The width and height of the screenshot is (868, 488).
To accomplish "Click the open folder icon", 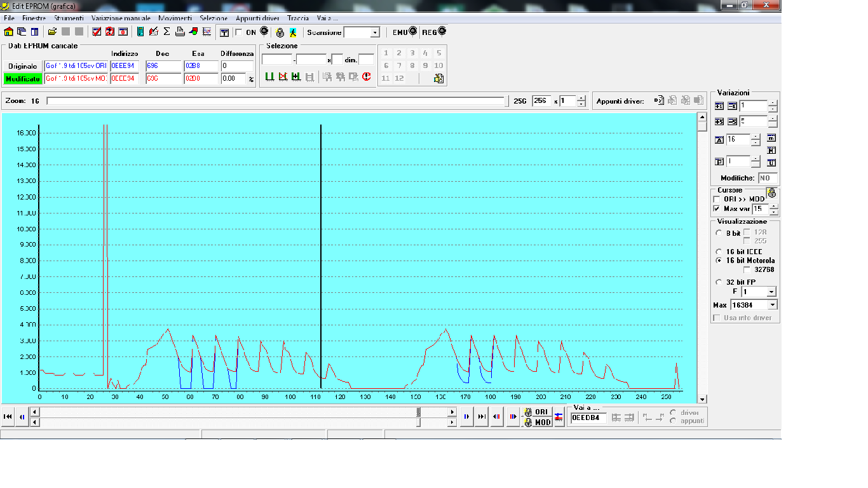I will [52, 32].
